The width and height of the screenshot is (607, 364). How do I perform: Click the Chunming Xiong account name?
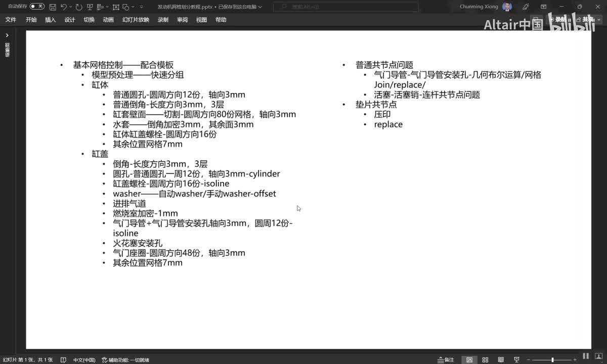[x=479, y=7]
